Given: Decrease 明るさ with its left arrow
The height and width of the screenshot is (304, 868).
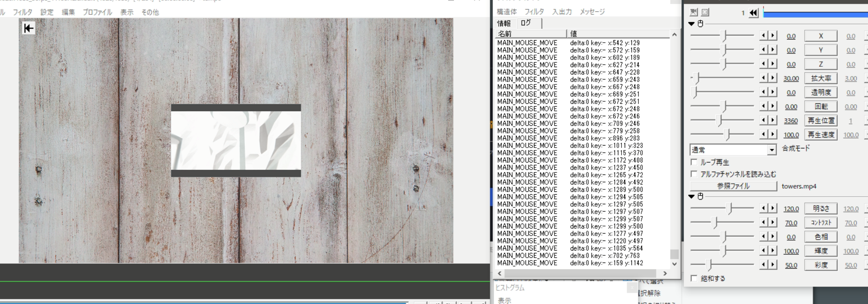Looking at the screenshot, I should pyautogui.click(x=764, y=208).
